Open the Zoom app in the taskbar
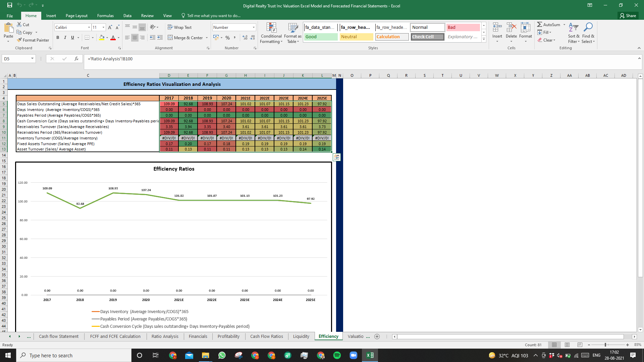 pos(354,355)
